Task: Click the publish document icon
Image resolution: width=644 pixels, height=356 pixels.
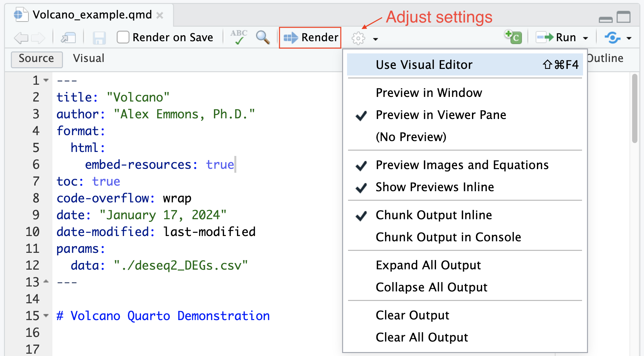Action: [x=612, y=38]
